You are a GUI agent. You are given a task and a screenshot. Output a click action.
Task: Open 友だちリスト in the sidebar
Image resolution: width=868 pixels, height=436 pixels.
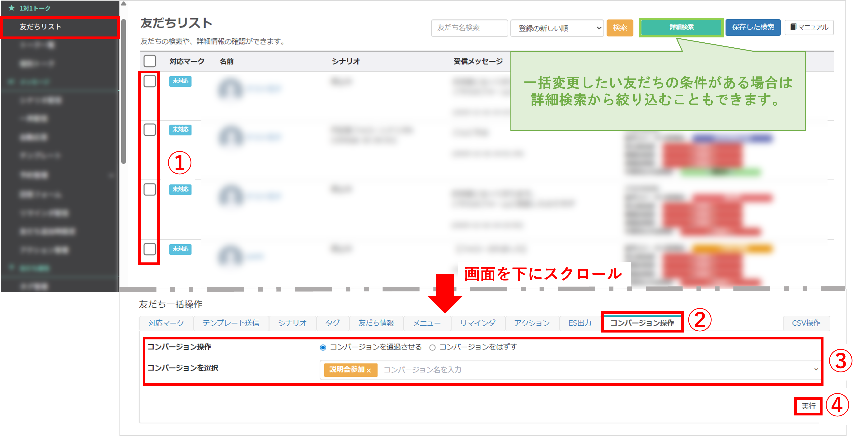pyautogui.click(x=40, y=27)
